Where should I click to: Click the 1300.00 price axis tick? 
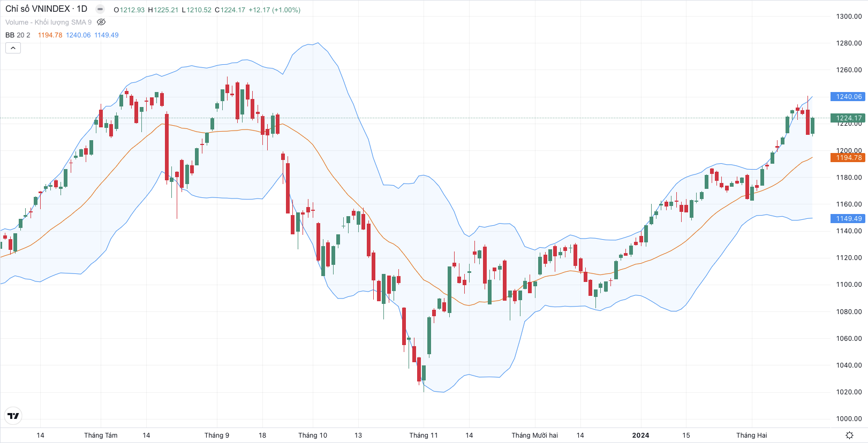pos(849,16)
